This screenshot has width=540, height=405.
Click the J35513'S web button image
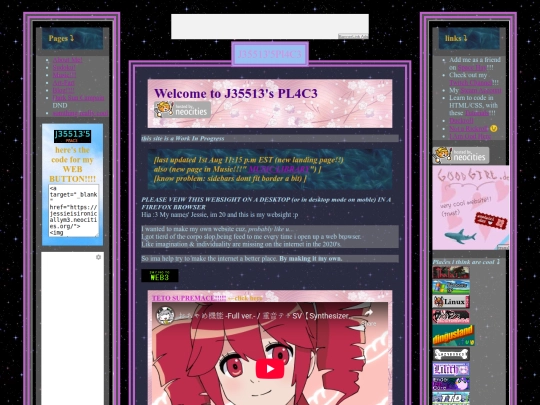(x=72, y=136)
